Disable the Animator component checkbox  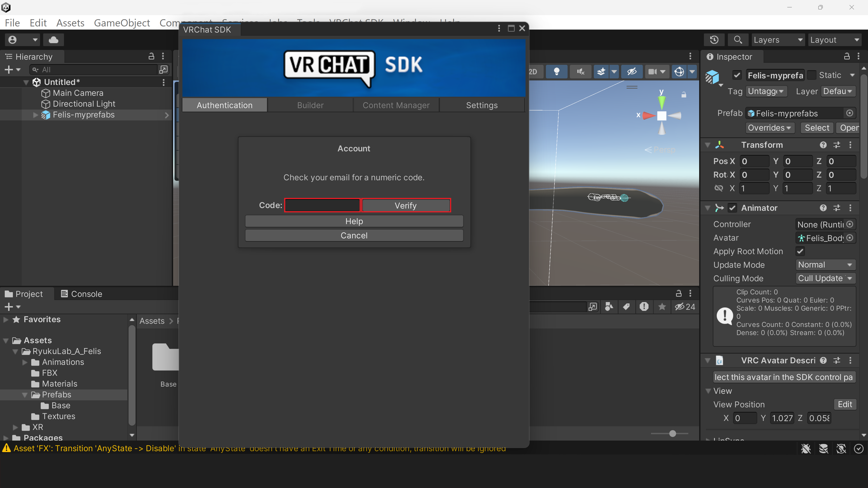(732, 208)
